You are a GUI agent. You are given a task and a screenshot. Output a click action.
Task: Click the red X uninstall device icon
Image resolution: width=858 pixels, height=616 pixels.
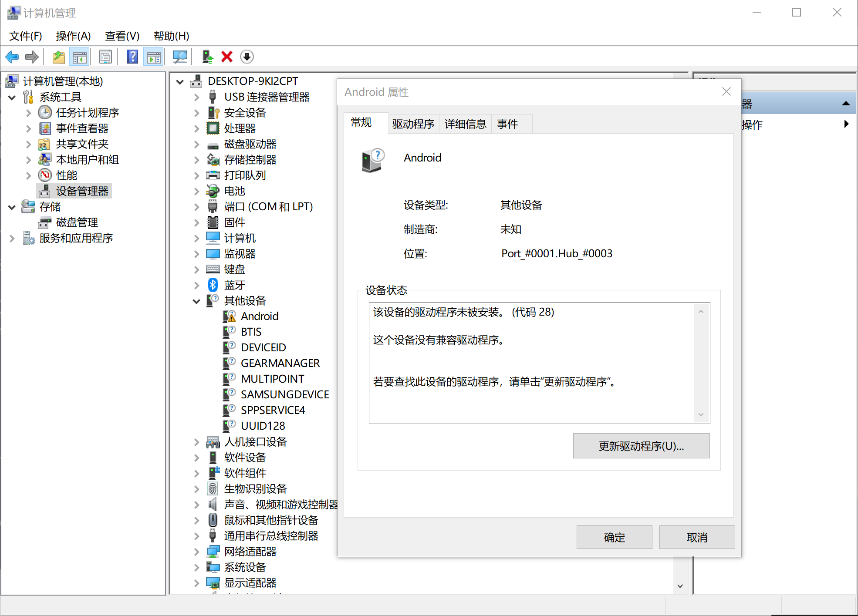click(226, 57)
